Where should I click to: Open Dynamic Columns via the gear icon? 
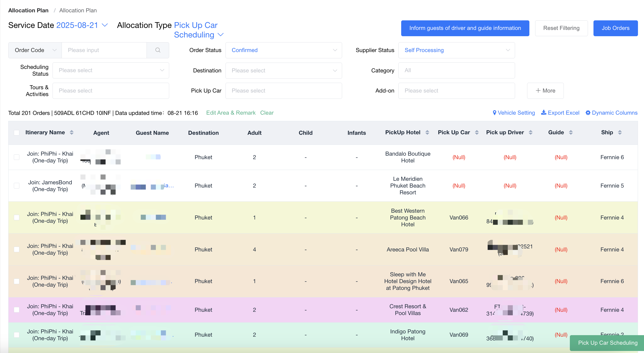588,113
